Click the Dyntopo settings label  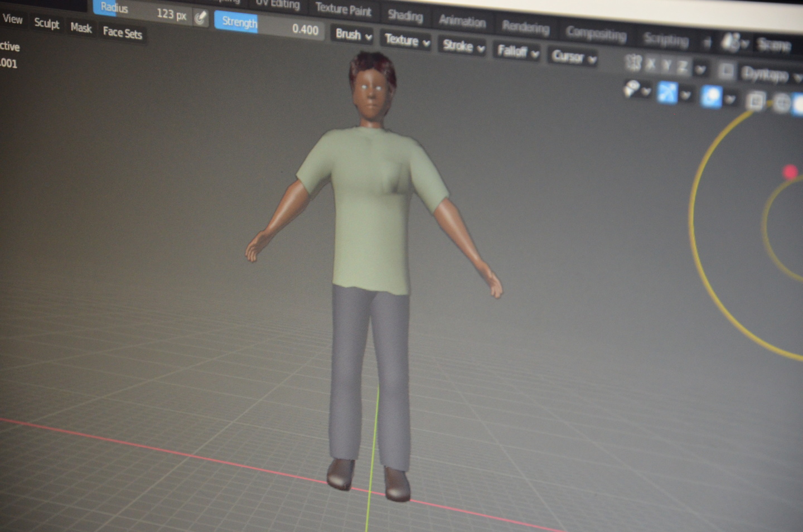[x=765, y=74]
